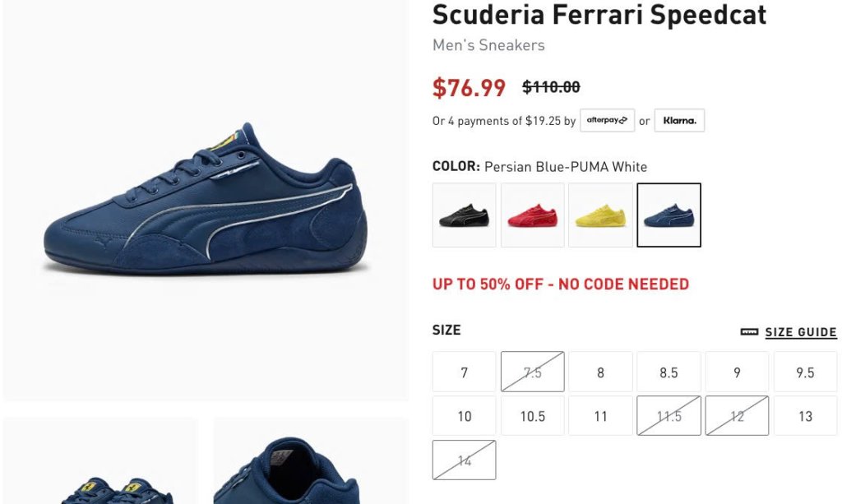The height and width of the screenshot is (504, 842).
Task: Choose size 10
Action: coord(464,416)
